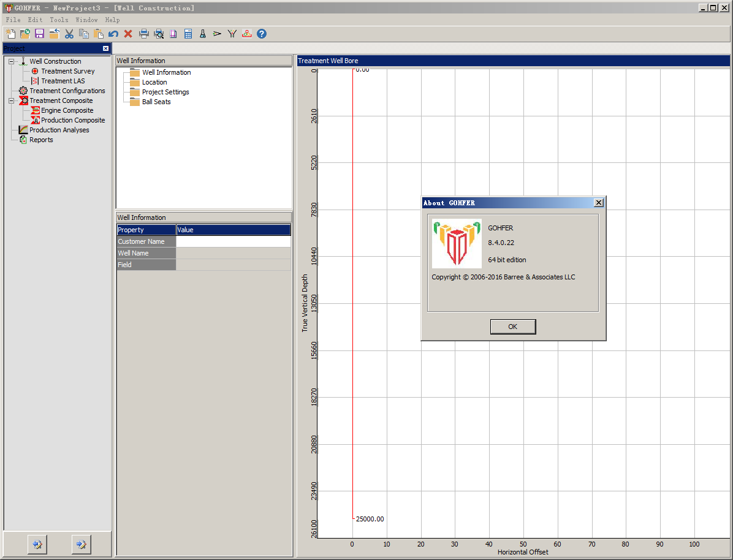Select Production Analyses in the project tree
733x560 pixels.
pyautogui.click(x=59, y=130)
